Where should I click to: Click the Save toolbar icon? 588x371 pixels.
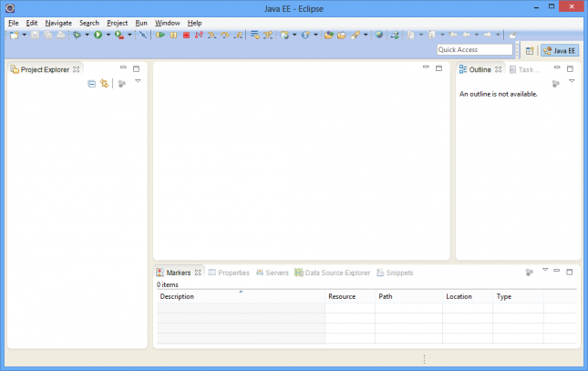pos(35,36)
